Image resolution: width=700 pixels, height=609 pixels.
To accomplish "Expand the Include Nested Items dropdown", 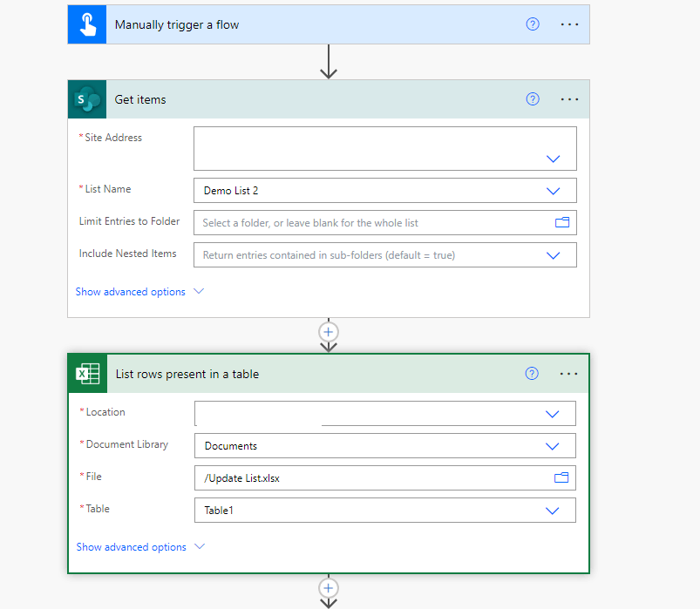I will 553,254.
